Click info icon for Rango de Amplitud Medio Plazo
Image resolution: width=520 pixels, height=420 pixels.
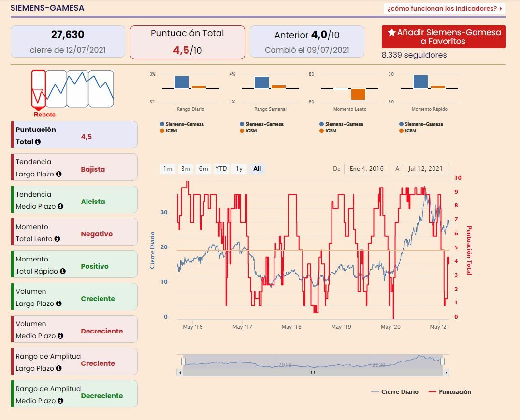point(60,401)
